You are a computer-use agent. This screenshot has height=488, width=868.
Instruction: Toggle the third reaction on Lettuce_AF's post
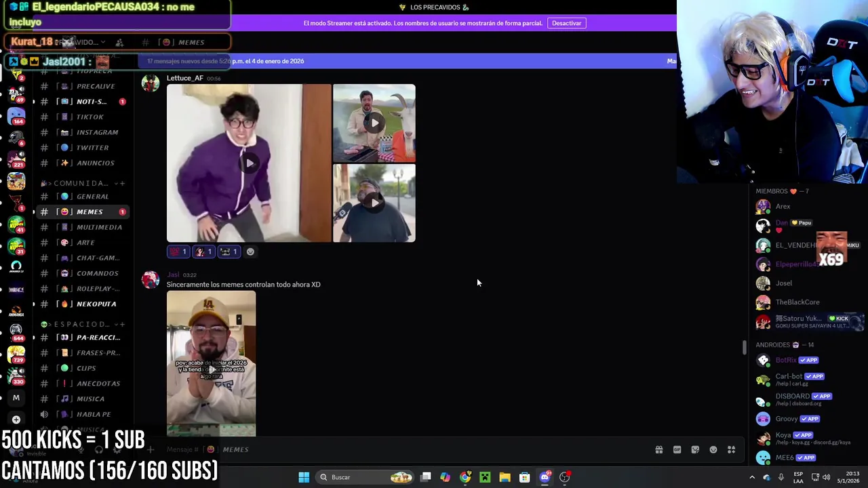point(229,251)
